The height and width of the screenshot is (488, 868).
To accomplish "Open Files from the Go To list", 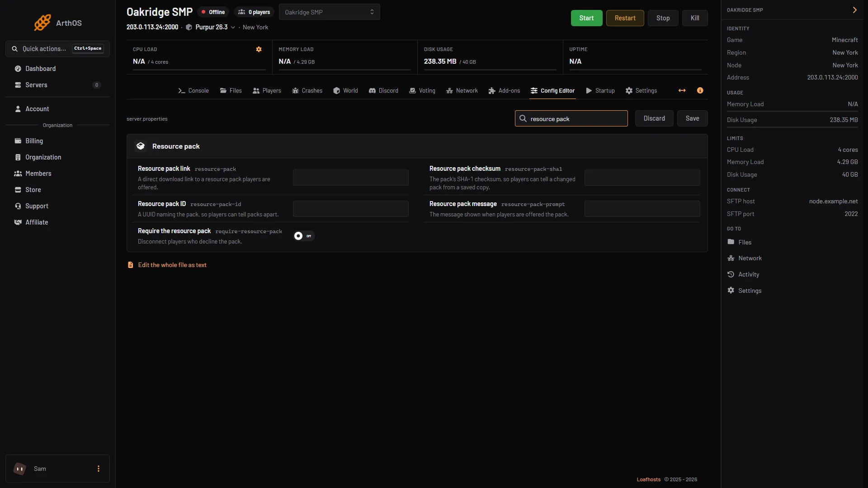I will coord(739,242).
